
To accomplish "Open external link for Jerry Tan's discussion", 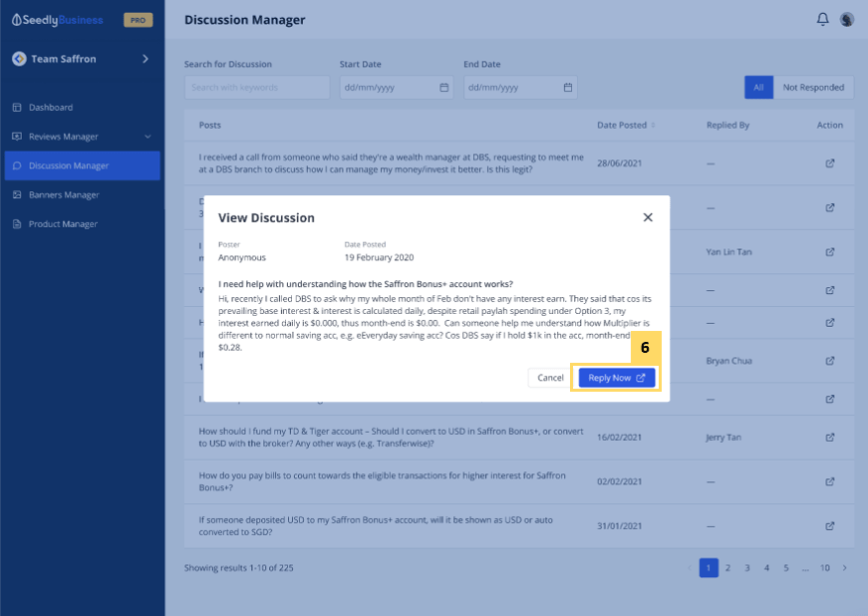I will (830, 437).
